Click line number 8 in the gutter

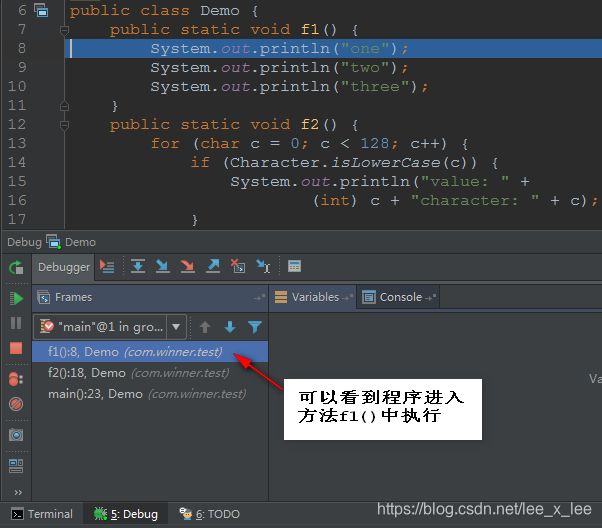tap(22, 48)
